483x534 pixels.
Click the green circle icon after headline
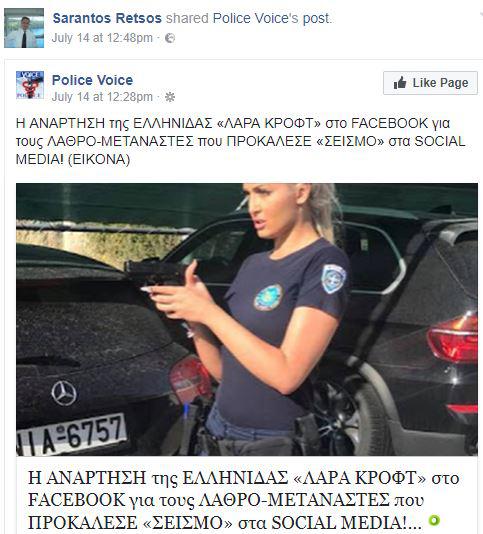pyautogui.click(x=434, y=520)
